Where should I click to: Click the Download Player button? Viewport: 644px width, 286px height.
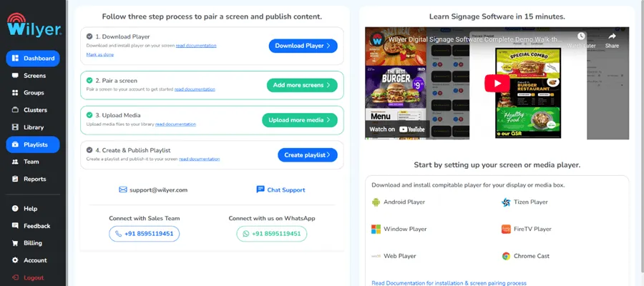pyautogui.click(x=303, y=46)
